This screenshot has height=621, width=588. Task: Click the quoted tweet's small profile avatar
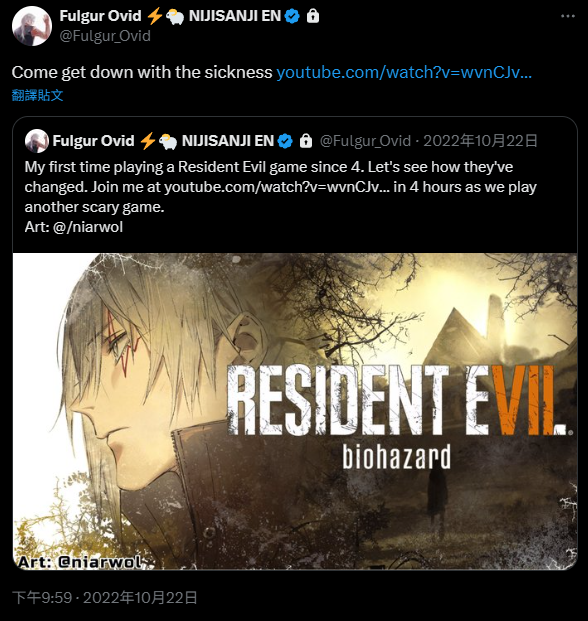pos(36,141)
